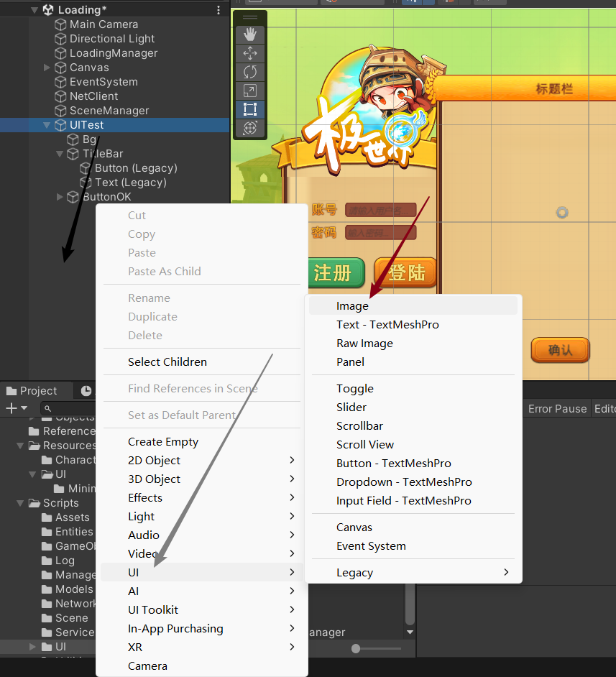Click the hierarchy three-dot options icon
This screenshot has width=616, height=677.
tap(219, 10)
